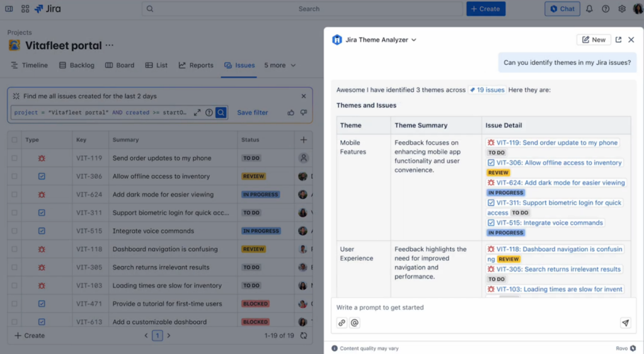Select all issues header checkbox
The image size is (644, 354).
[14, 140]
